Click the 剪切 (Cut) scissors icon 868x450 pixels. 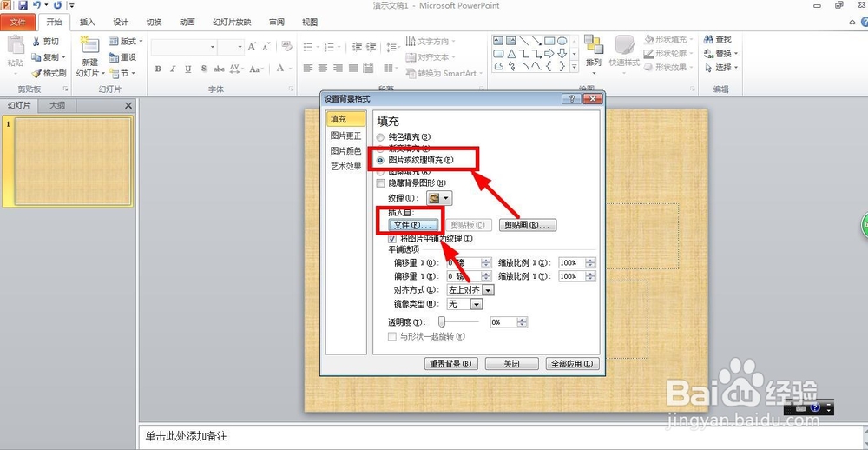[x=36, y=42]
